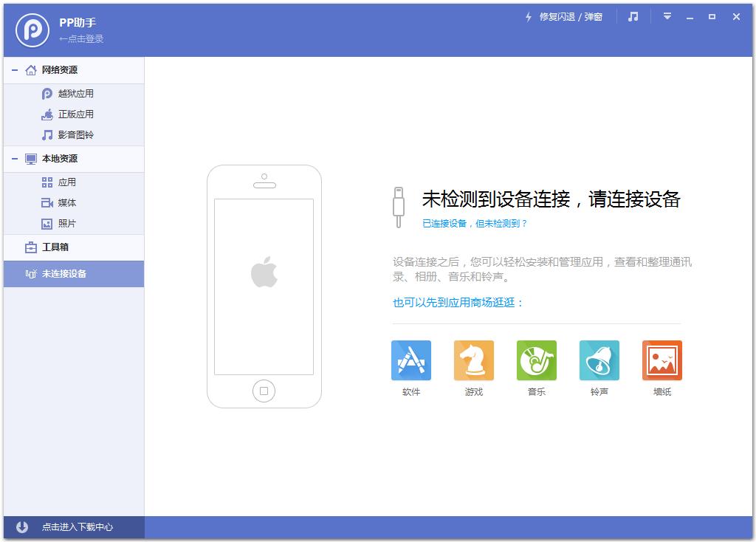Open the 铃声 ringtone bell icon
Viewport: 756px width, 542px height.
(x=599, y=361)
